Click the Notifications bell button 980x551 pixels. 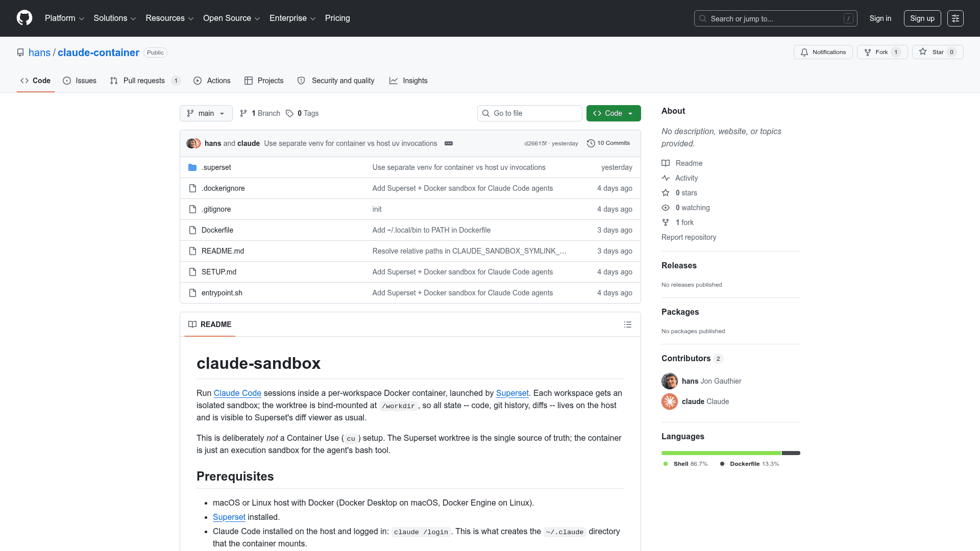point(823,52)
